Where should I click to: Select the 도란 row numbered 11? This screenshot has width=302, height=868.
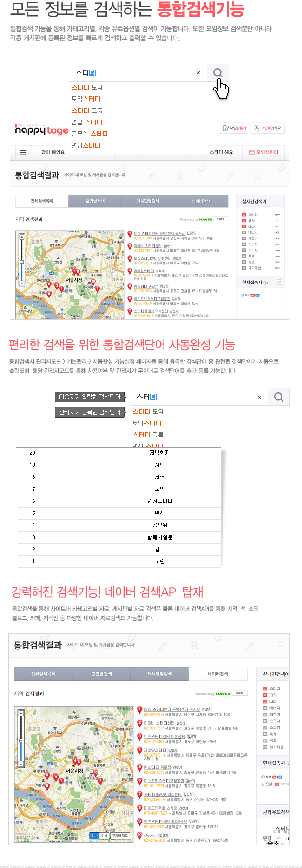coord(119,561)
